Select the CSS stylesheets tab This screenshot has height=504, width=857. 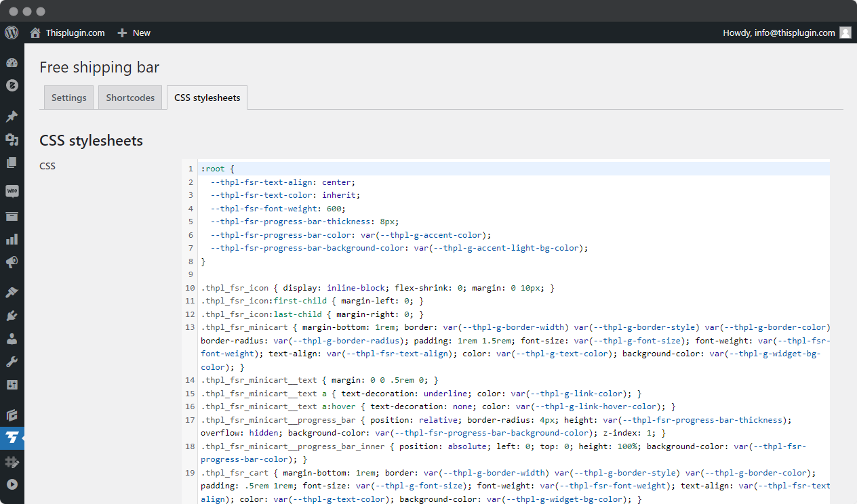pos(207,98)
